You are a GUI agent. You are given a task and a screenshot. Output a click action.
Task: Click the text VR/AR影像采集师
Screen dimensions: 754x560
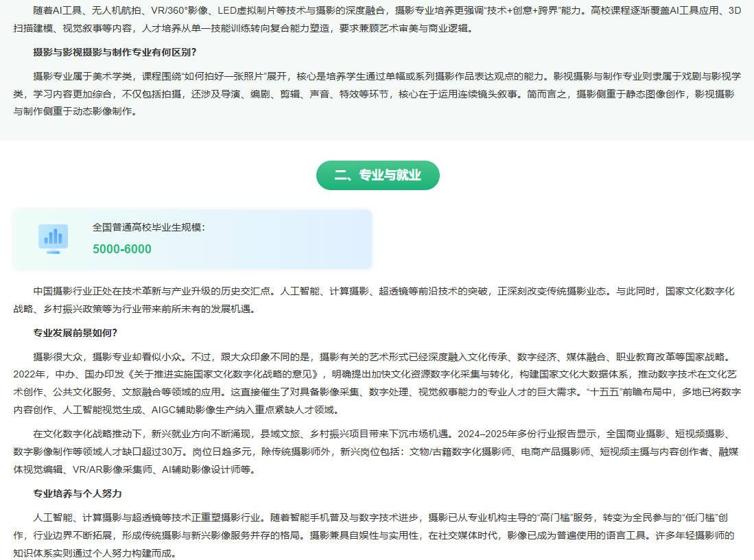[107, 469]
